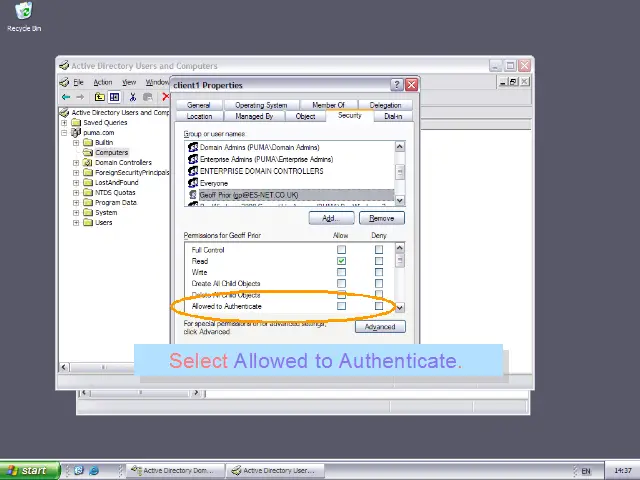The width and height of the screenshot is (640, 480).
Task: Check Deny for Allowed to Authenticate
Action: click(x=379, y=306)
